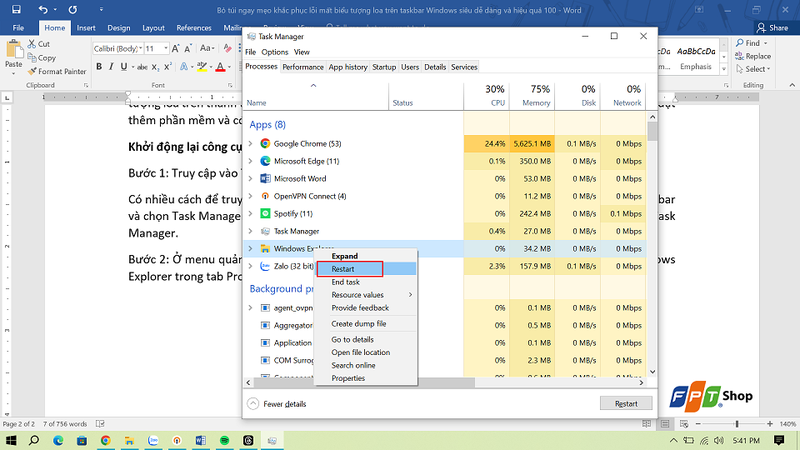
Task: Click the OpenVPN Connect icon in process list
Action: click(x=265, y=196)
